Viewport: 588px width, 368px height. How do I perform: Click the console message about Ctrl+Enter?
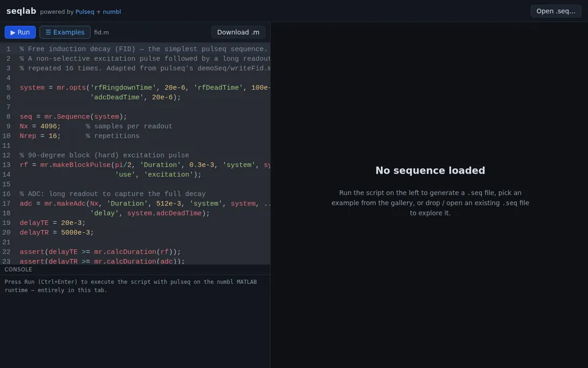tap(130, 286)
